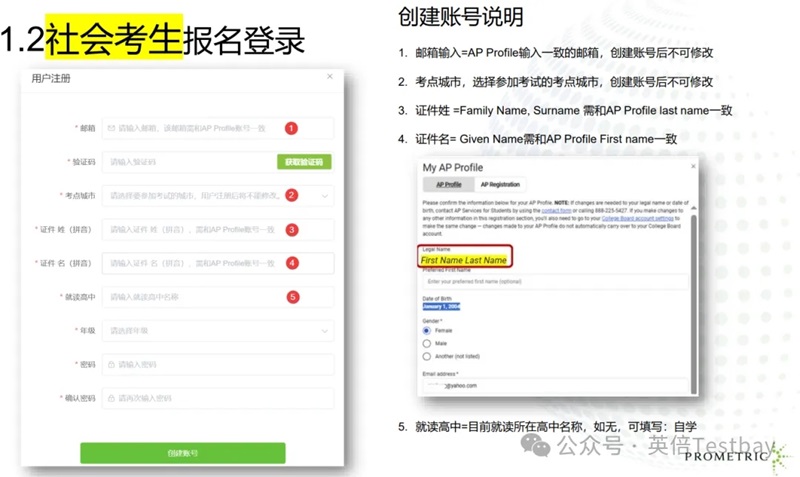This screenshot has height=477, width=800.
Task: Click the lock icon in the 确认密码 field
Action: click(x=110, y=398)
